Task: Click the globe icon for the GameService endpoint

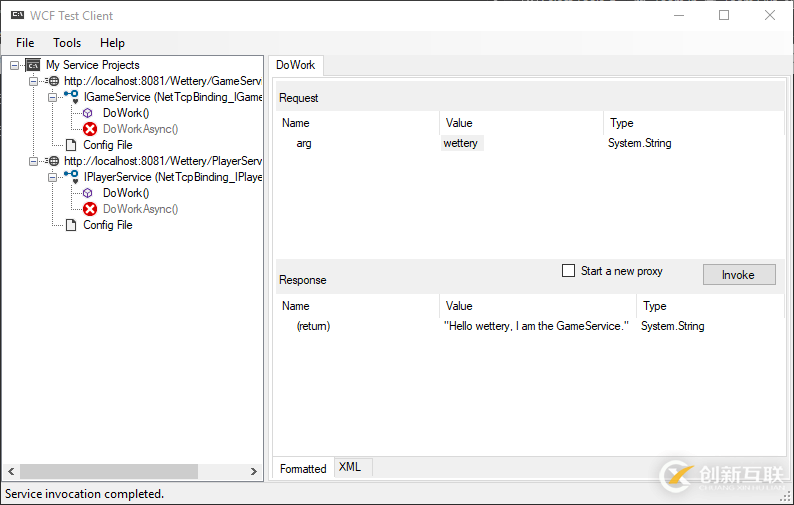Action: [x=54, y=81]
